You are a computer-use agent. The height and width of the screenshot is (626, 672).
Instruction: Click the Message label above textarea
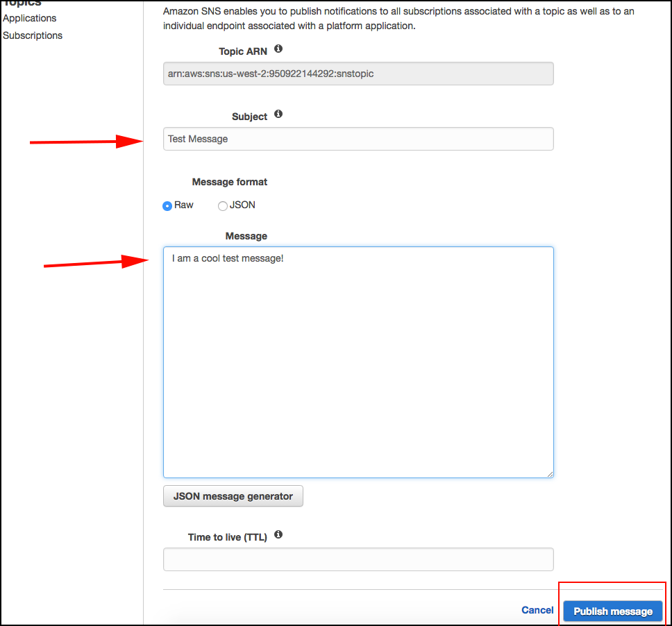246,236
